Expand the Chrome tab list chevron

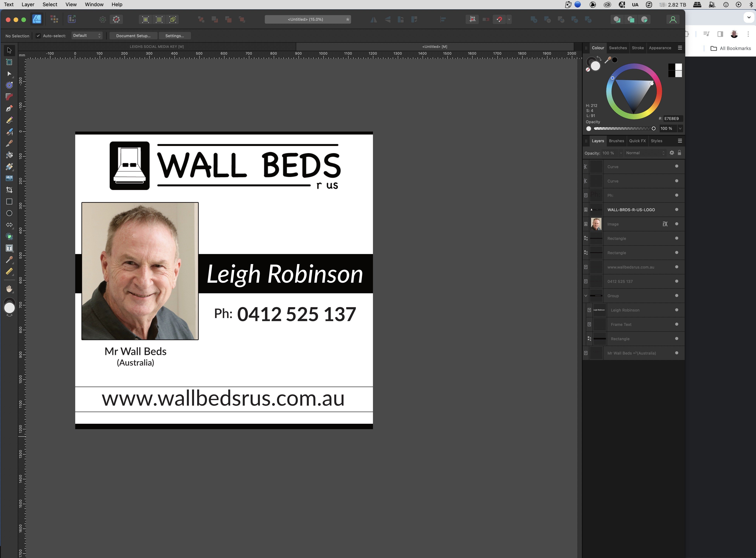click(749, 18)
